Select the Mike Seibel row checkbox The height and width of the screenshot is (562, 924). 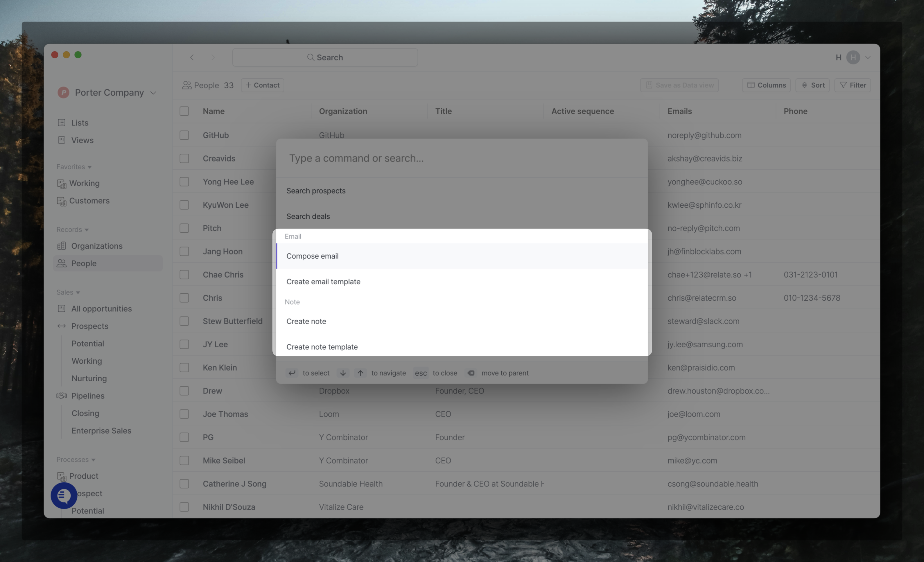pyautogui.click(x=184, y=460)
